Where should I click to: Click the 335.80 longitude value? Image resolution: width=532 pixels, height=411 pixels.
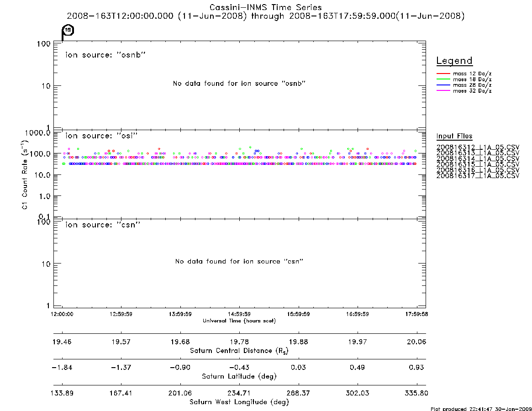click(416, 393)
